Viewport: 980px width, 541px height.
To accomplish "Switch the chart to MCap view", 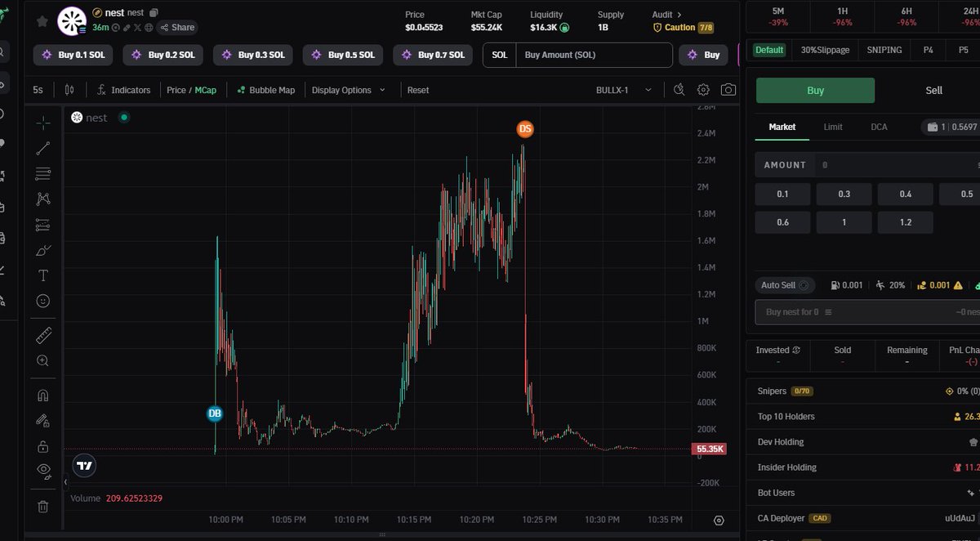I will [206, 90].
